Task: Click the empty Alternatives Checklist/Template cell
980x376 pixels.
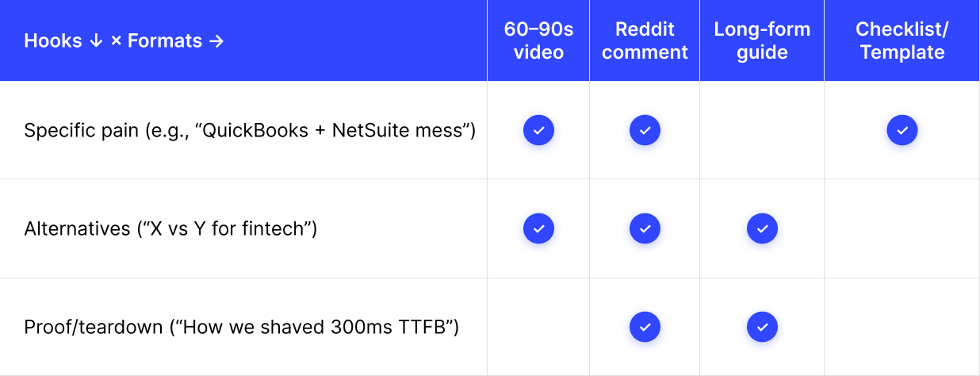Action: pos(902,228)
